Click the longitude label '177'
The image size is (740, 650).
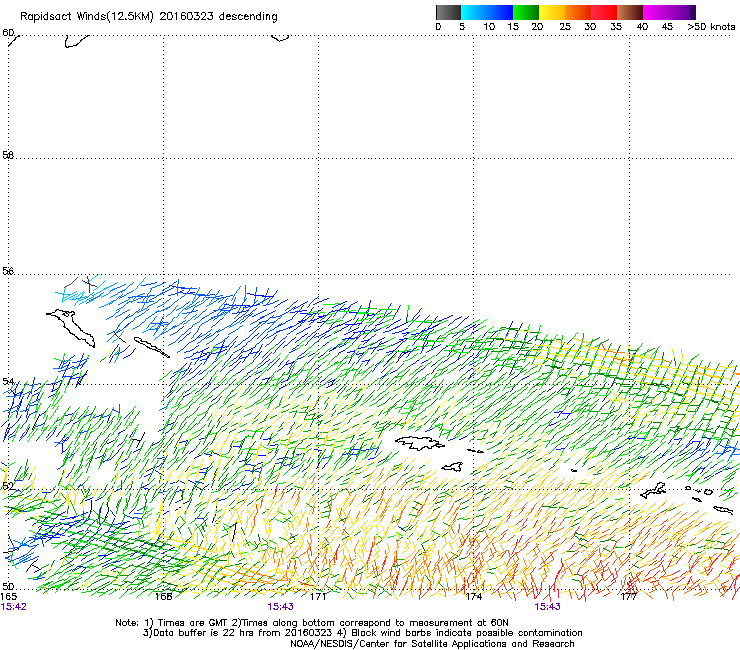pos(629,597)
